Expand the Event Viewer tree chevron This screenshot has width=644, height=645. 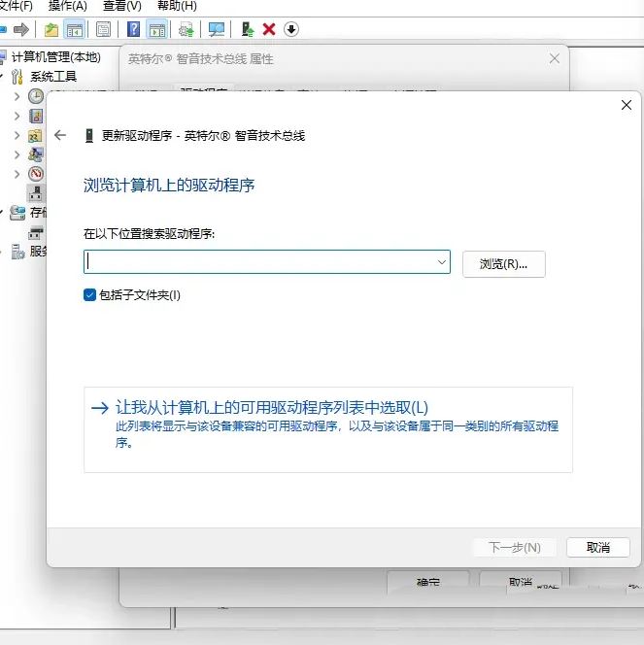(x=17, y=116)
